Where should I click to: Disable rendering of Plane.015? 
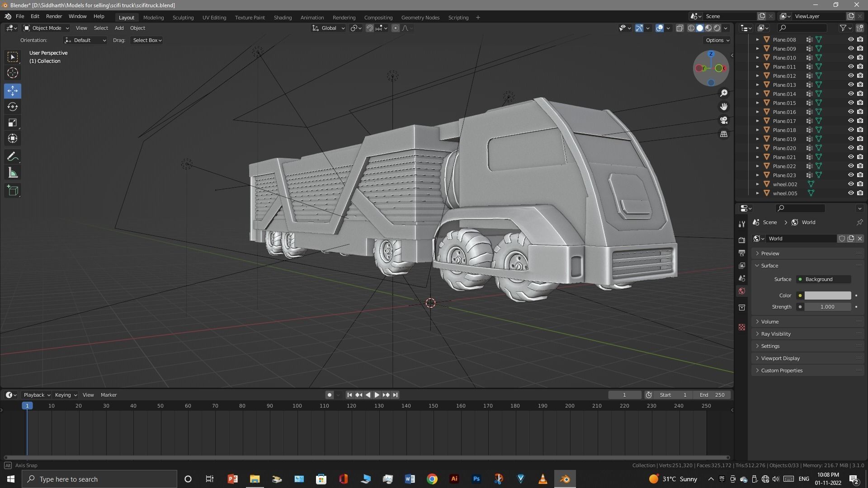coord(860,103)
